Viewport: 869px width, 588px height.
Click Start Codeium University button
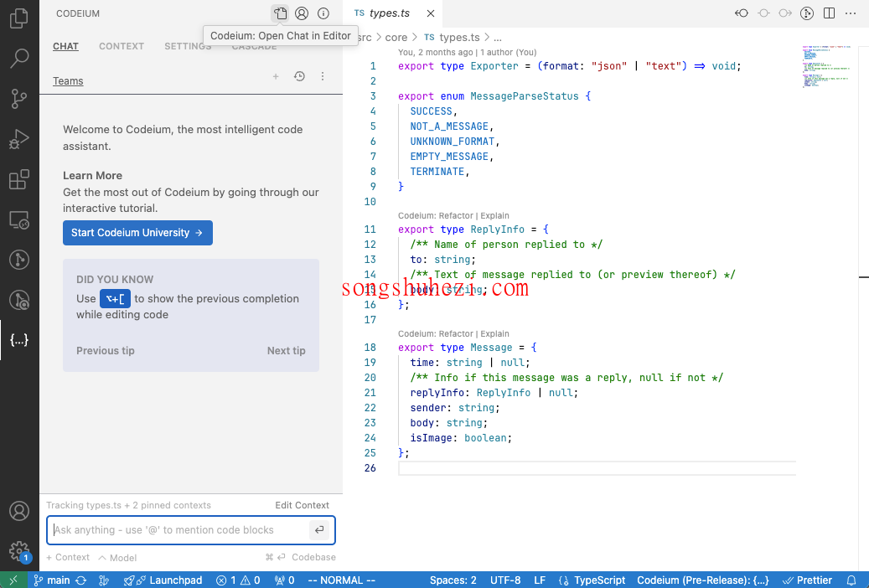[x=137, y=233]
